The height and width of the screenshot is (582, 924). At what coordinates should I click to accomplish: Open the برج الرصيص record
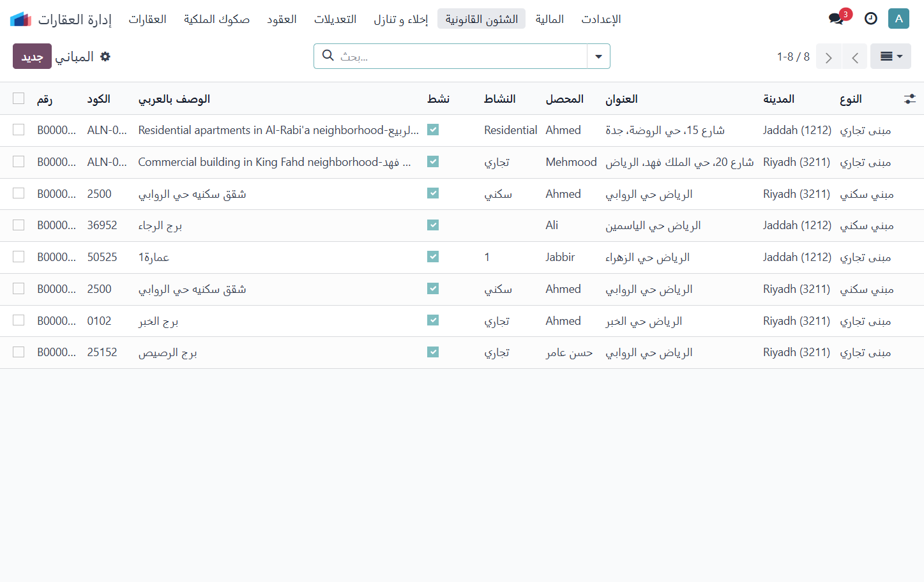click(x=168, y=353)
